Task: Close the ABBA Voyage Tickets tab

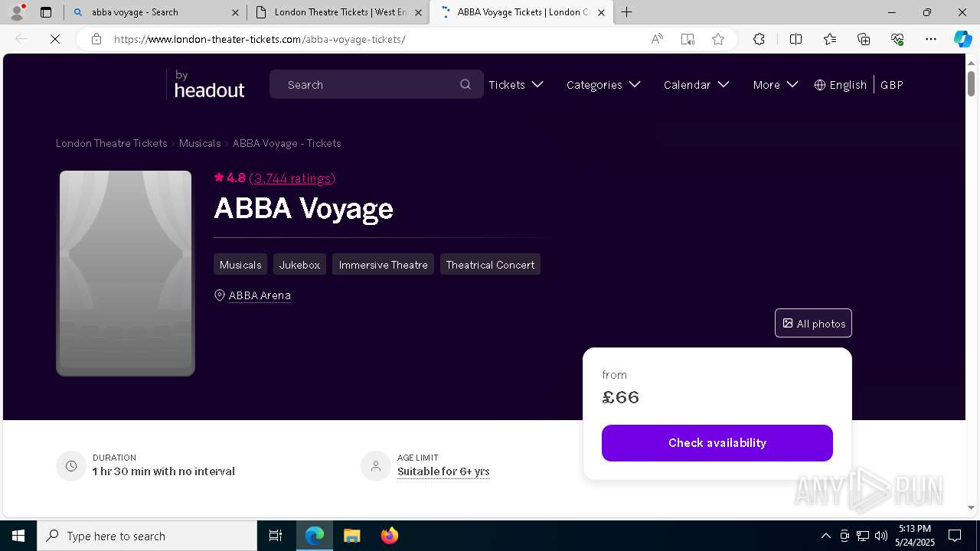Action: [x=601, y=12]
